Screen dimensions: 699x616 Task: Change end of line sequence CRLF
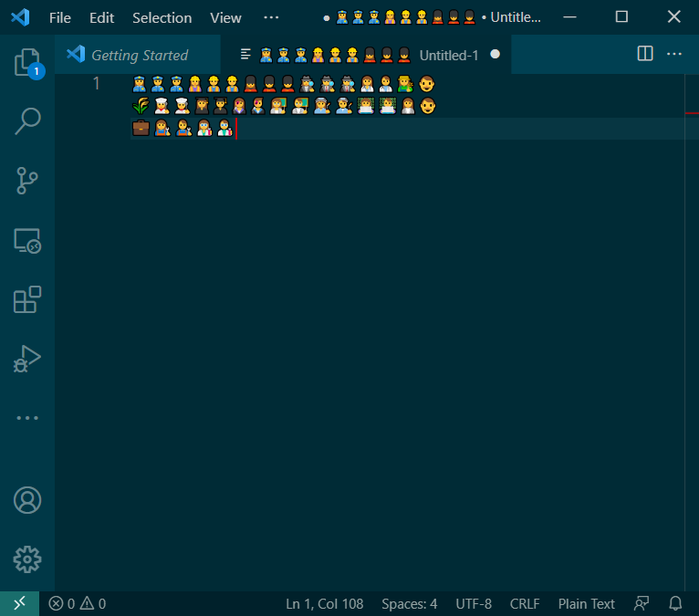click(525, 603)
